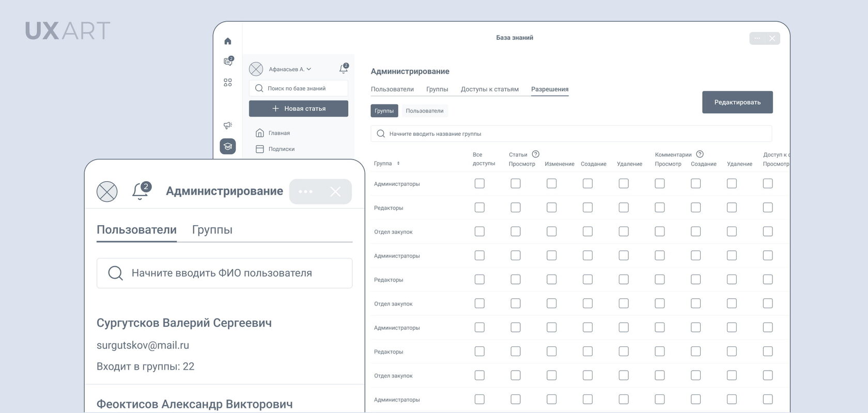
Task: Click the user avatar beside Афанасьев А.
Action: click(256, 69)
